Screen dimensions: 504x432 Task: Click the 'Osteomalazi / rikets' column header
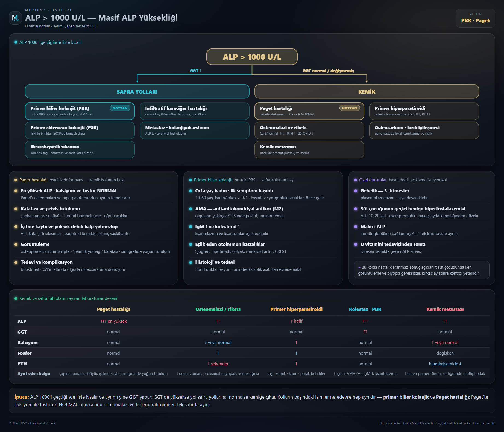coord(218,309)
